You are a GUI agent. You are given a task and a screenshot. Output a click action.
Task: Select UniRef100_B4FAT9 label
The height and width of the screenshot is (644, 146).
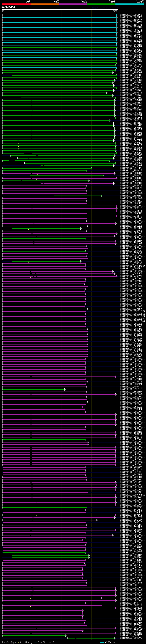pyautogui.click(x=131, y=138)
